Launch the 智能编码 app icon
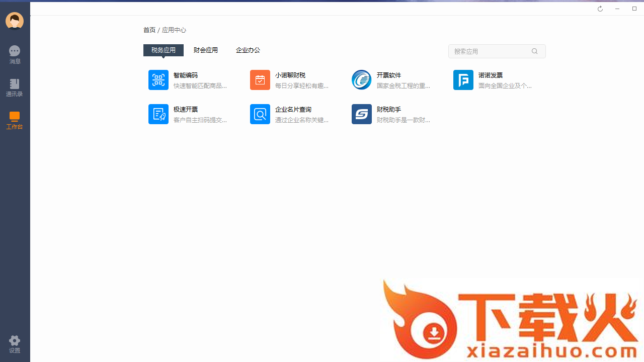 [x=158, y=80]
